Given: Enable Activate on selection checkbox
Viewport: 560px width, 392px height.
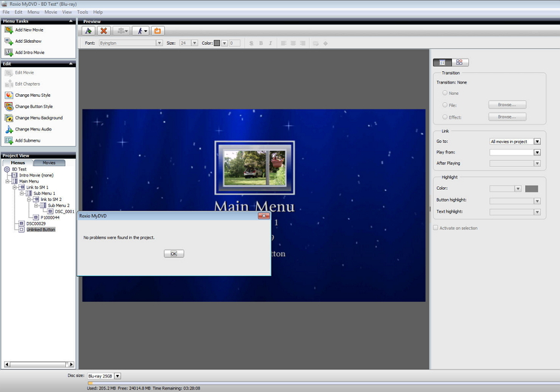Looking at the screenshot, I should coord(435,228).
